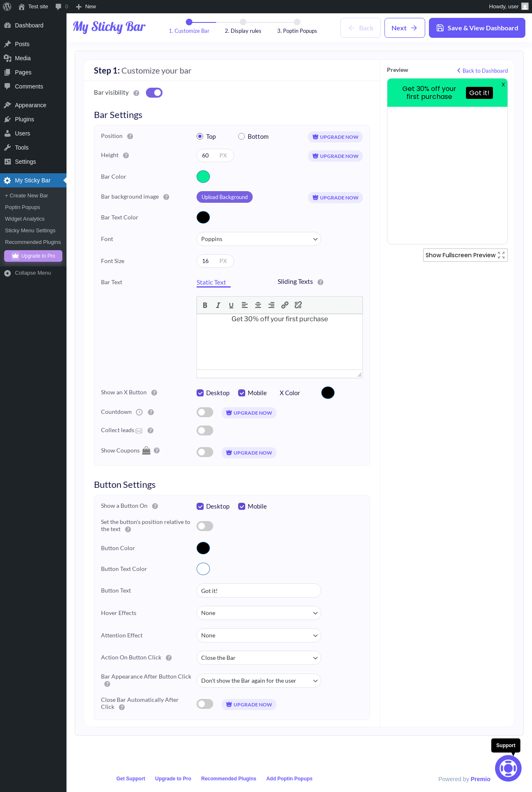
Task: Select the Bottom position radio button
Action: [x=241, y=136]
